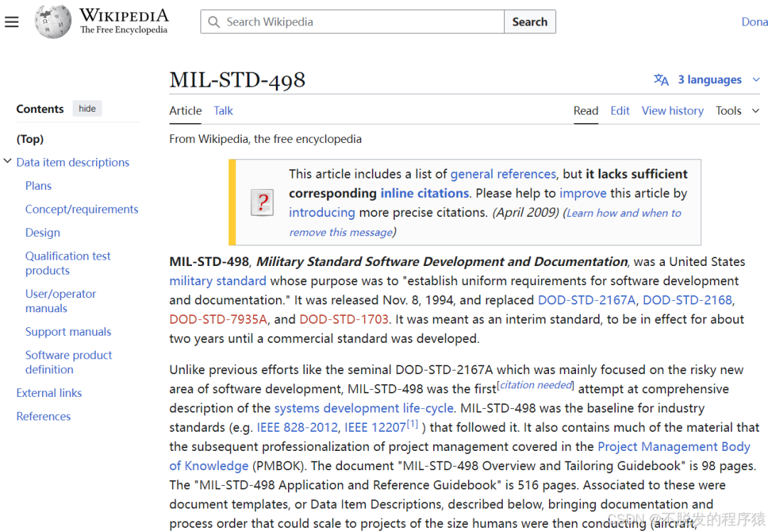768x532 pixels.
Task: Jump to (Top) in contents
Action: click(30, 139)
